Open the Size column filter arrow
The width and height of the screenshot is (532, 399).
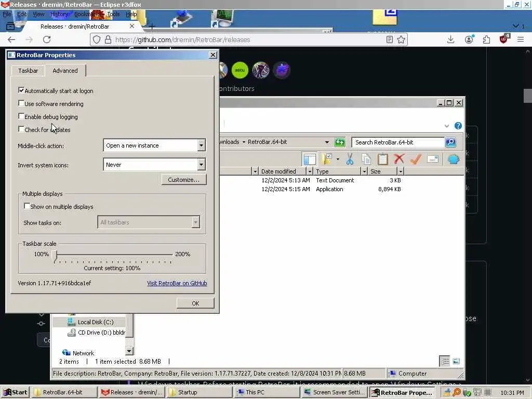click(401, 171)
